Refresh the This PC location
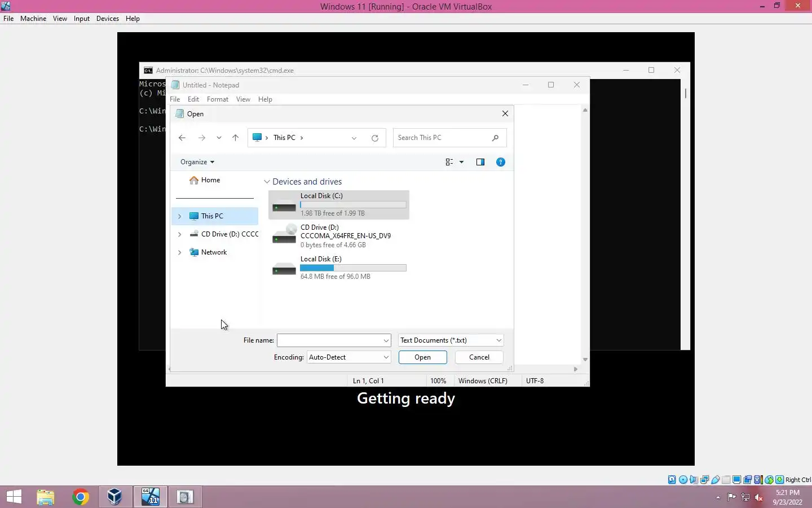Screen dimensions: 812x508 pyautogui.click(x=374, y=138)
